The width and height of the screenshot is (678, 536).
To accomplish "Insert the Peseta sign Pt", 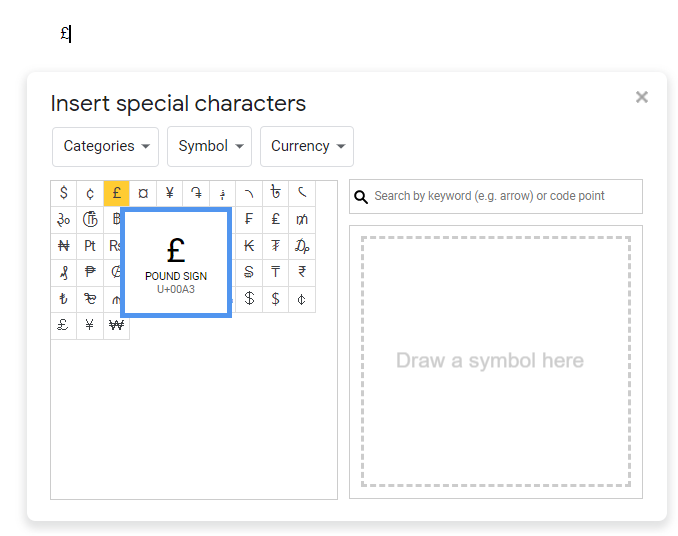I will 90,246.
